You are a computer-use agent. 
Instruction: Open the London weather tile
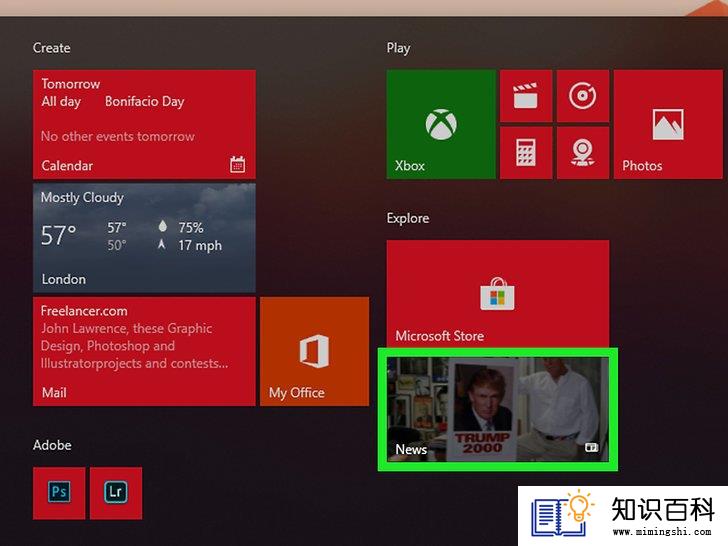coord(144,238)
